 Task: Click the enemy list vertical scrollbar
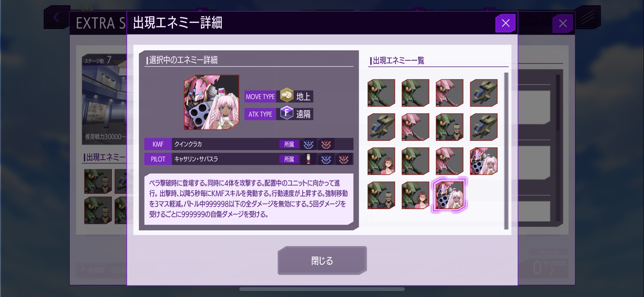[x=506, y=151]
